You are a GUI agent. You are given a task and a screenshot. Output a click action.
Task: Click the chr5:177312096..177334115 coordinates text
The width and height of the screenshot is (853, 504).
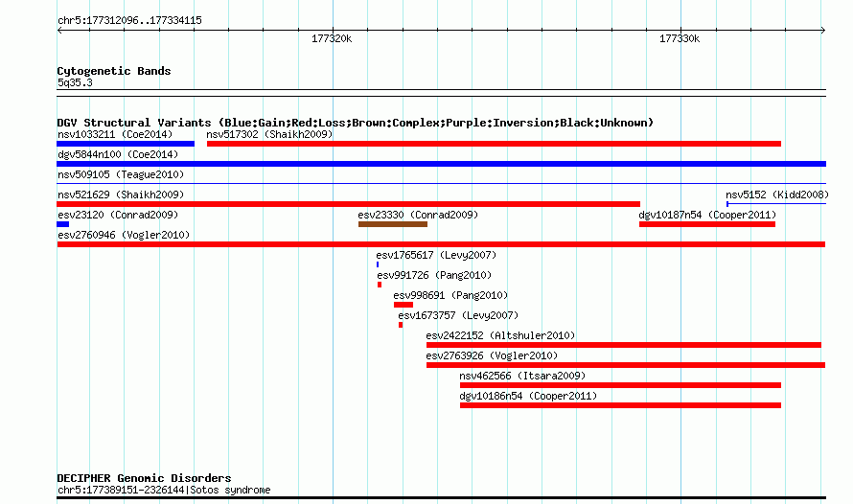[129, 21]
